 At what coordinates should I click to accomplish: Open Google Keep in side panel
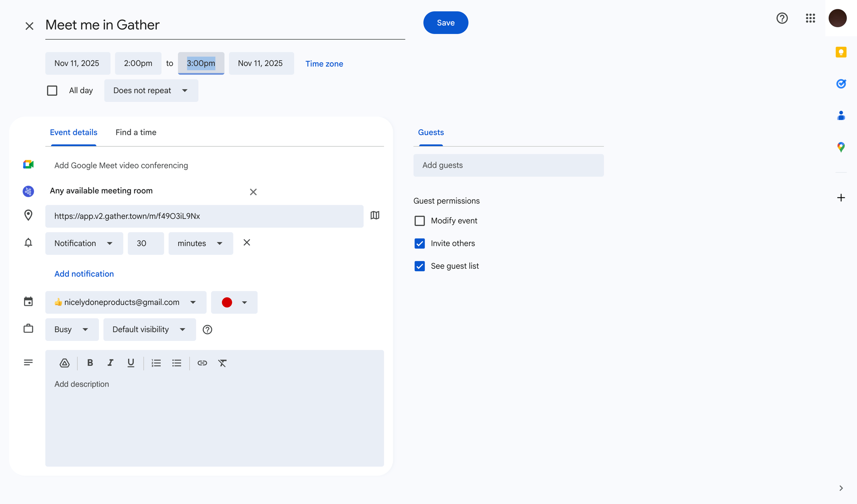(841, 52)
